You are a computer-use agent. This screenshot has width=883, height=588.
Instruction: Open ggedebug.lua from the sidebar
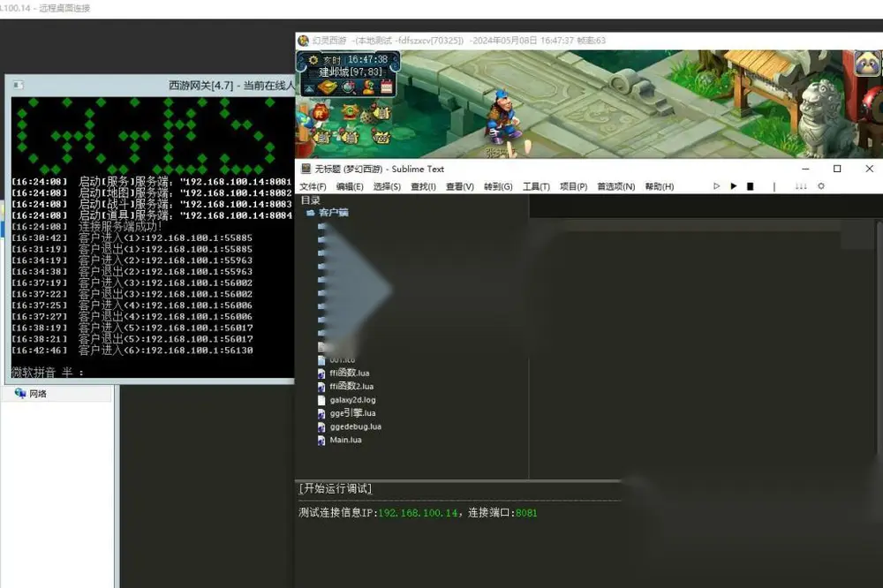[x=355, y=426]
